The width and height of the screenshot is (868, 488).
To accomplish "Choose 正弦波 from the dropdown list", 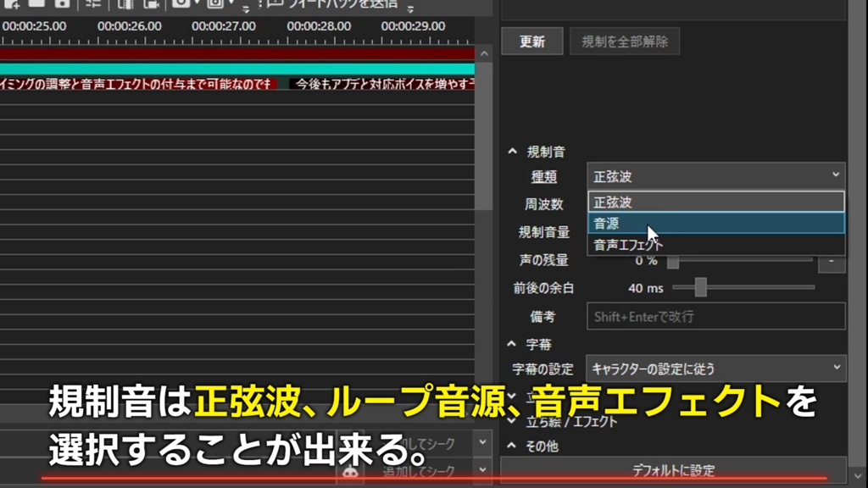I will click(715, 202).
